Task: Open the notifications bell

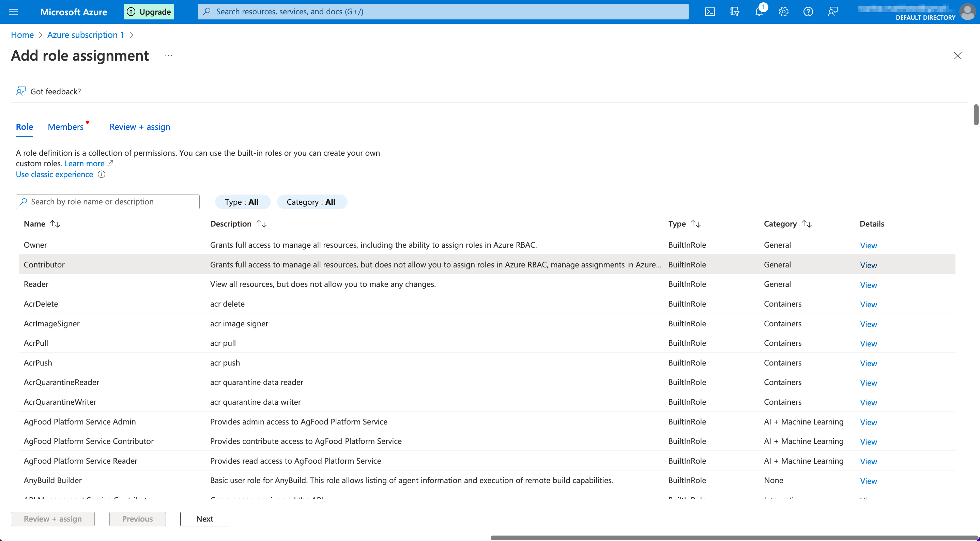Action: pos(759,12)
